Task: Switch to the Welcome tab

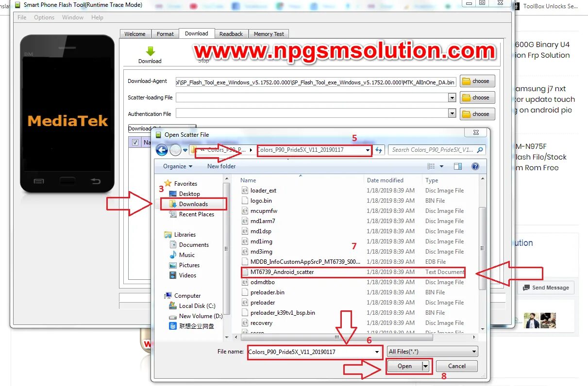Action: click(x=135, y=34)
